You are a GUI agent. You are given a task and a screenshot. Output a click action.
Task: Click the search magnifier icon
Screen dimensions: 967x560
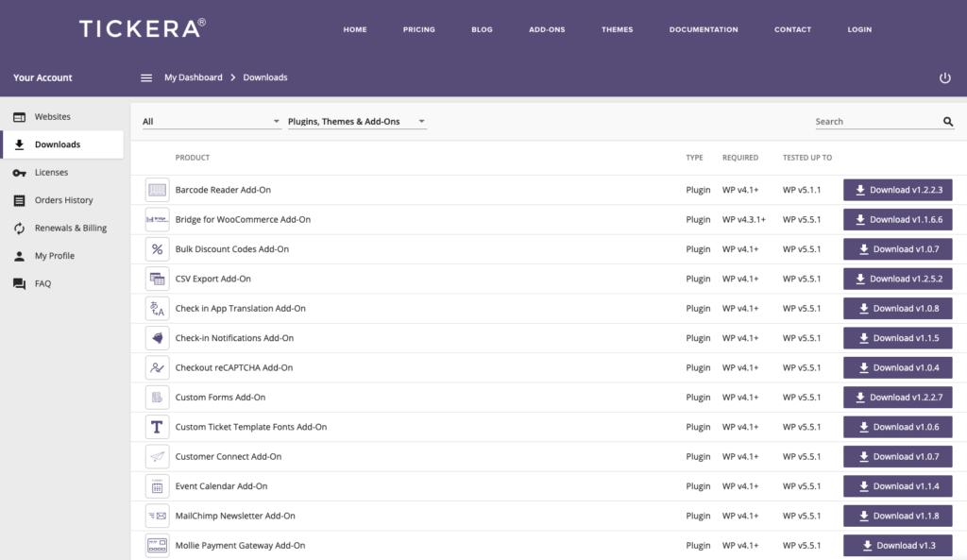[x=948, y=121]
